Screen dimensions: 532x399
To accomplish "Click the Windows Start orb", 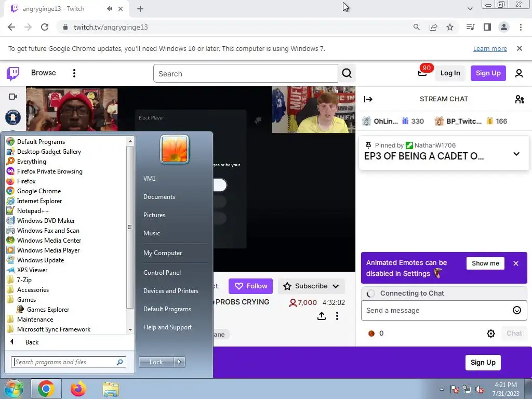I will (x=14, y=389).
